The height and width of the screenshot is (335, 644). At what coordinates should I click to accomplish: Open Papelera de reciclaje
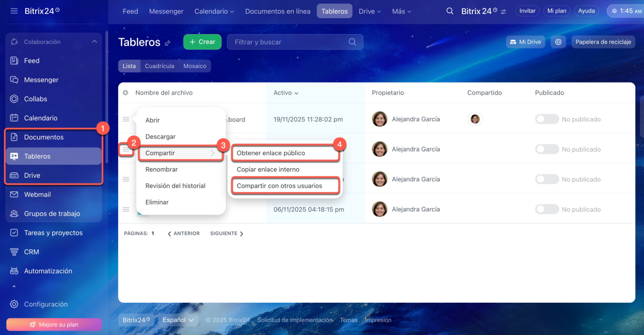(603, 42)
